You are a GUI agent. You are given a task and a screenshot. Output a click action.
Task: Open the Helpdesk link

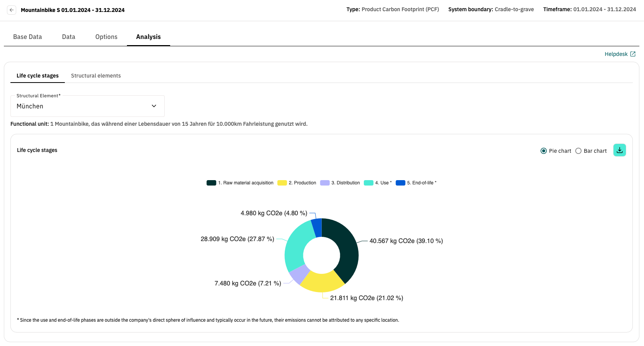coord(616,54)
